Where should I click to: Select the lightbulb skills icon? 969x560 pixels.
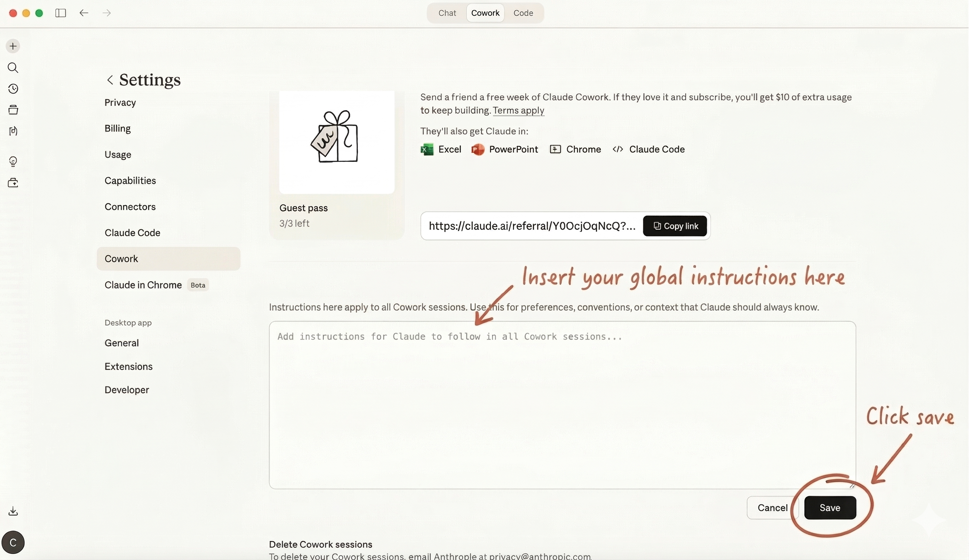coord(13,161)
